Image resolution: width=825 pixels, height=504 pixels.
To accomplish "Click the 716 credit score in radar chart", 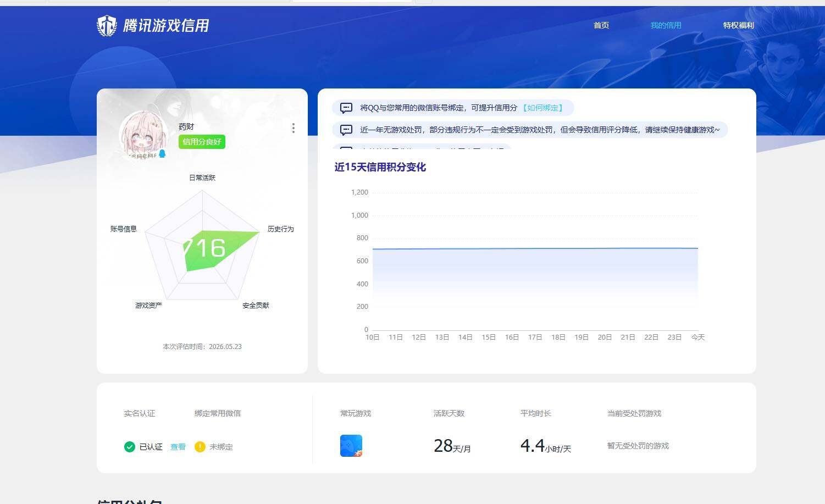I will point(204,248).
